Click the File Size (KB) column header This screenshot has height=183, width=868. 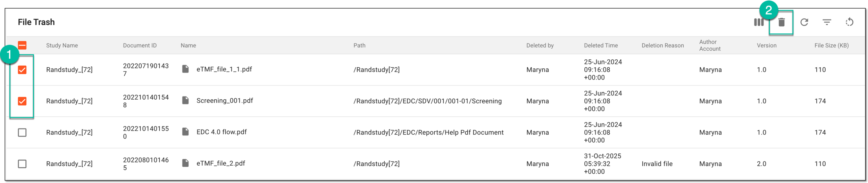(x=832, y=45)
